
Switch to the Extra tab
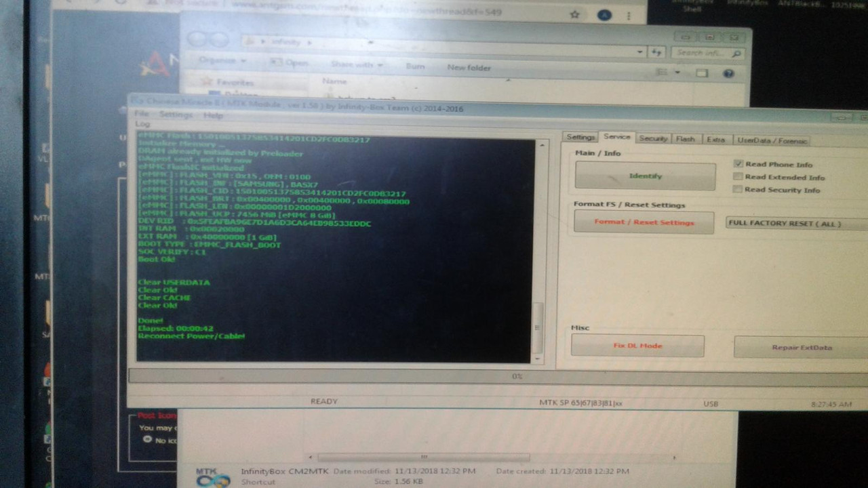click(x=715, y=140)
